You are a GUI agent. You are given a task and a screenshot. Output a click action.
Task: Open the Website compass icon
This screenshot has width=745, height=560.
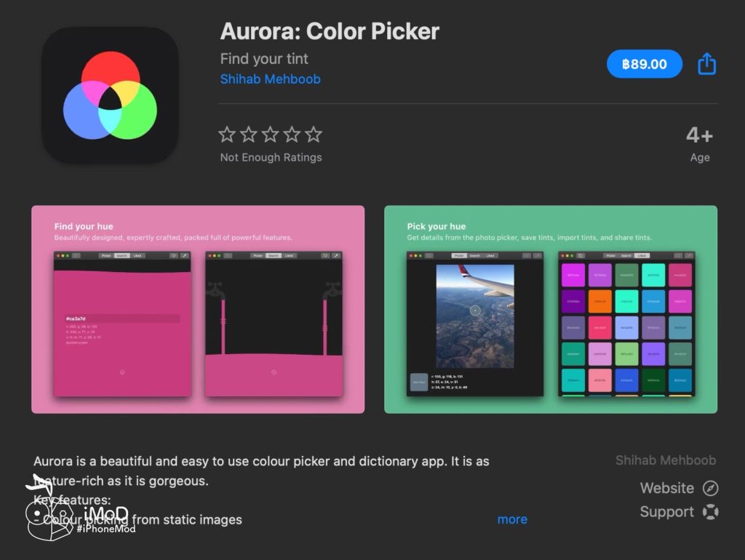click(x=711, y=488)
